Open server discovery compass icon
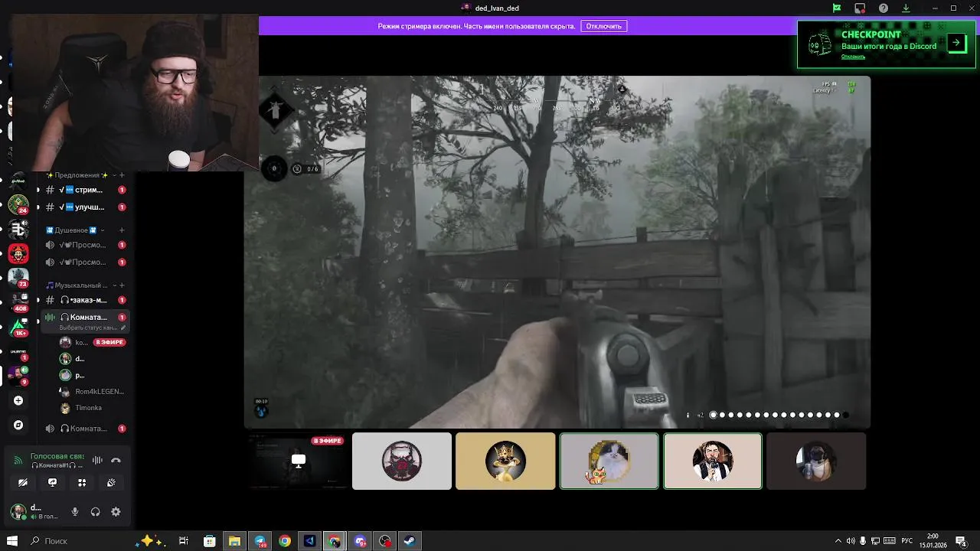980x551 pixels. (18, 425)
